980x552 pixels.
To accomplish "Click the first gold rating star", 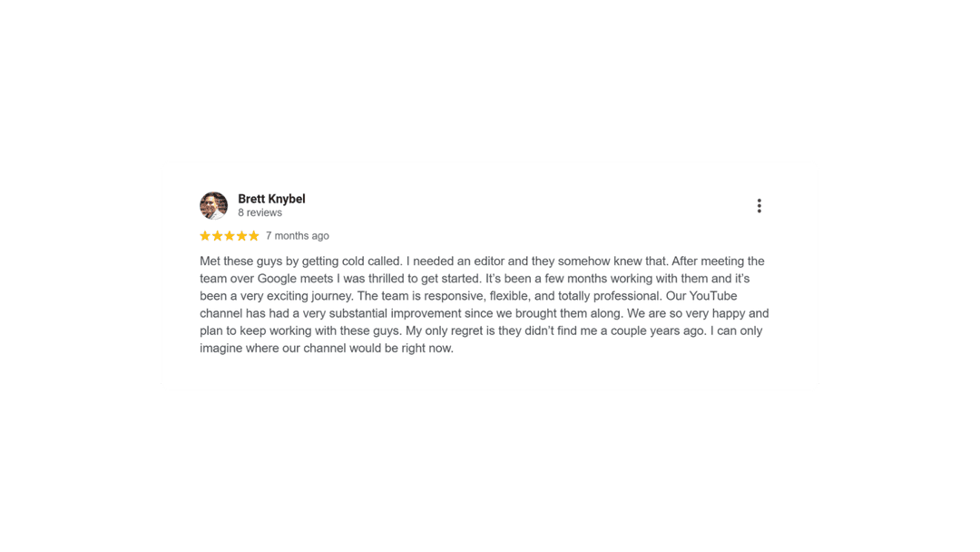I will [x=206, y=235].
